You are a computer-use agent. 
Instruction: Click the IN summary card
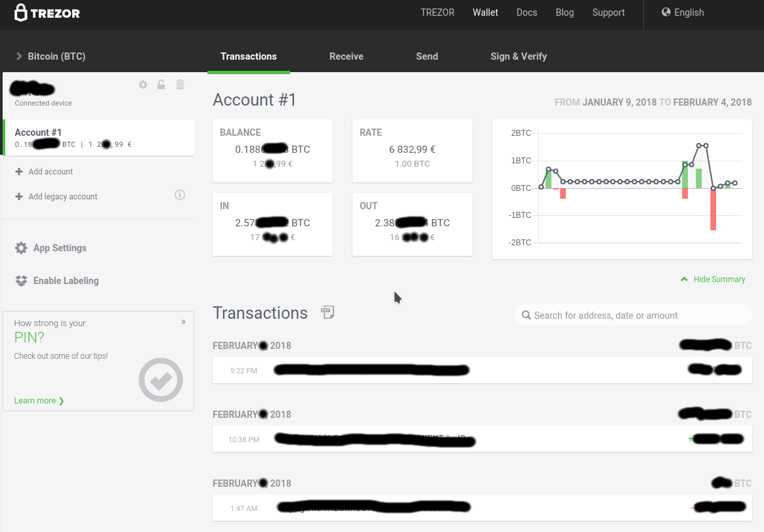(x=272, y=224)
